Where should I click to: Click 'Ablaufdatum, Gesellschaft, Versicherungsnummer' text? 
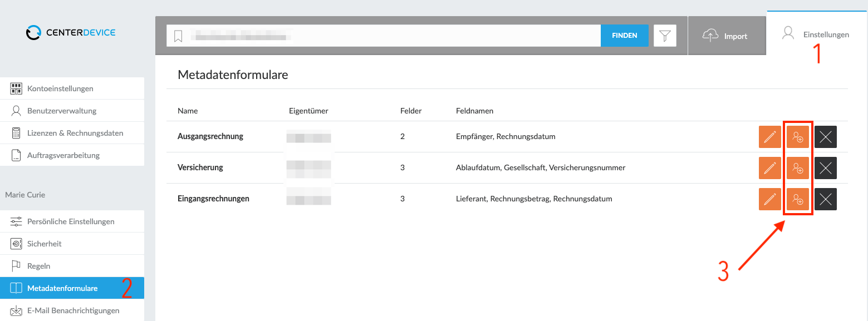coord(541,167)
